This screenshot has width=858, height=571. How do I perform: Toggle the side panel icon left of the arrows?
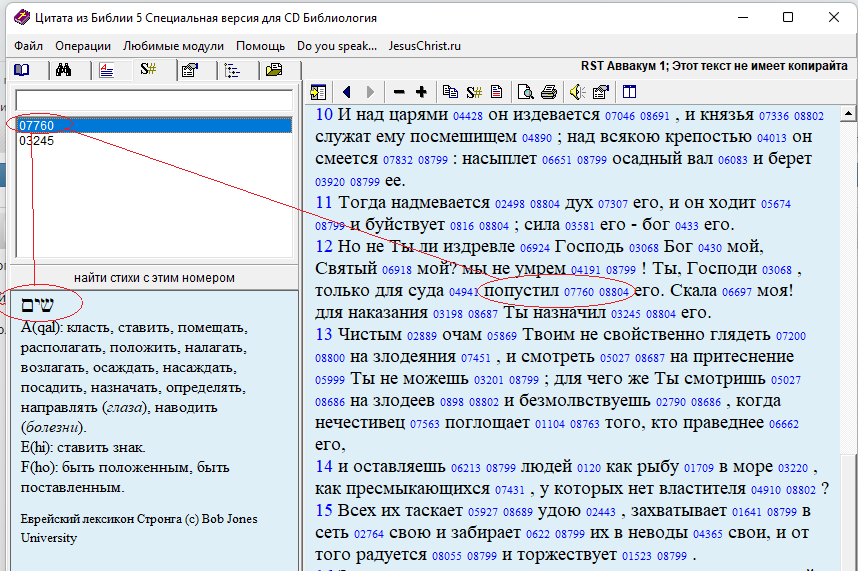pyautogui.click(x=318, y=92)
